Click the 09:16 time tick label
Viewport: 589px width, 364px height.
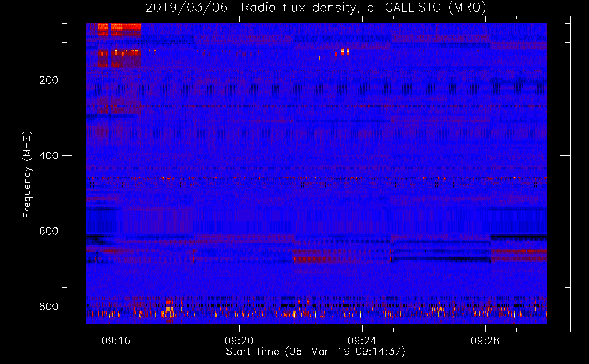116,341
